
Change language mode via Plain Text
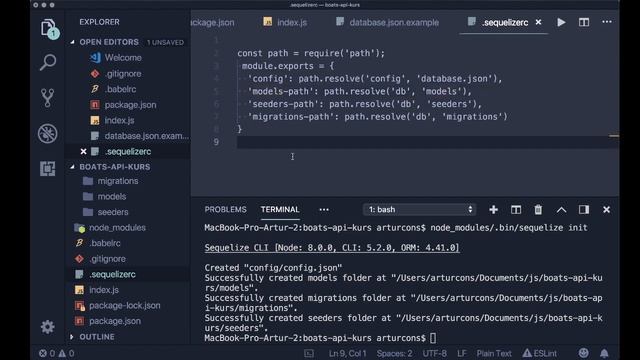pyautogui.click(x=494, y=353)
